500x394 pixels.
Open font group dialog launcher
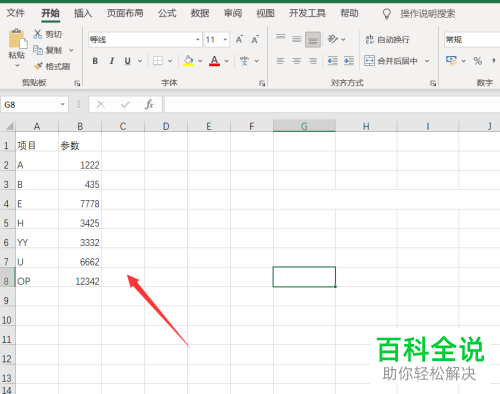[262, 83]
